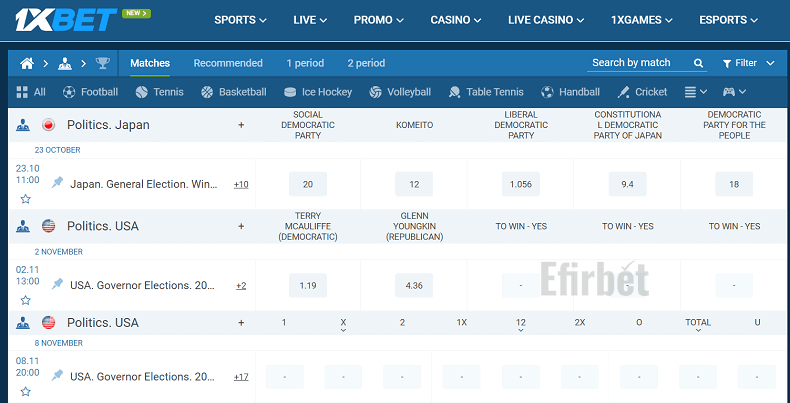Viewport: 790px width, 403px height.
Task: Go to home via house icon
Action: (x=27, y=63)
